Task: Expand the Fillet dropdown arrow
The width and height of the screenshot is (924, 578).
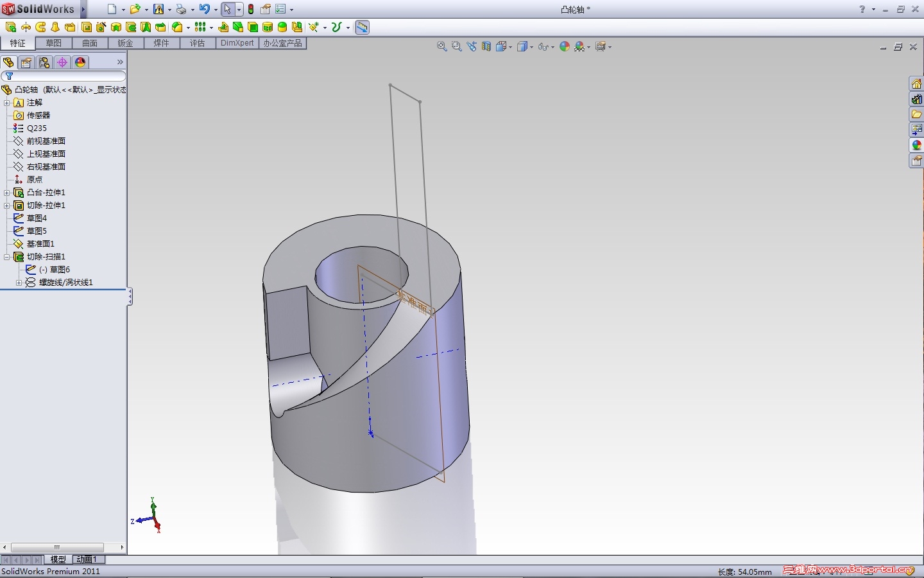Action: (188, 28)
